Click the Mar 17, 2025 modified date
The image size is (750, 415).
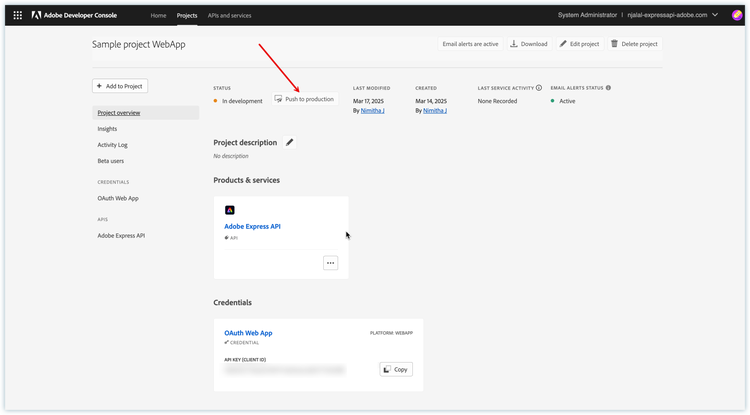coord(368,101)
